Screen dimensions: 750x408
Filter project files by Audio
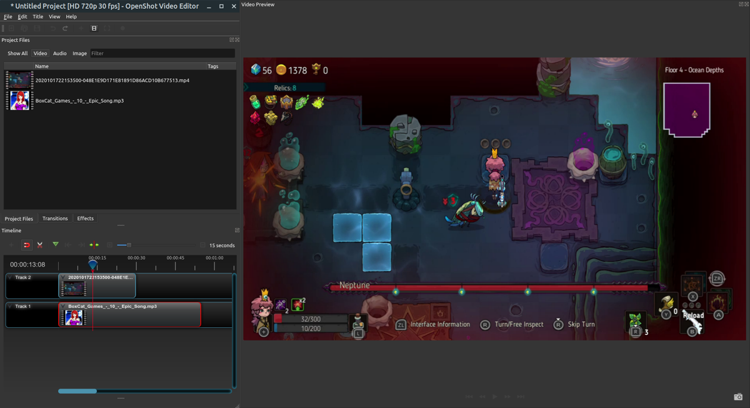[x=60, y=54]
